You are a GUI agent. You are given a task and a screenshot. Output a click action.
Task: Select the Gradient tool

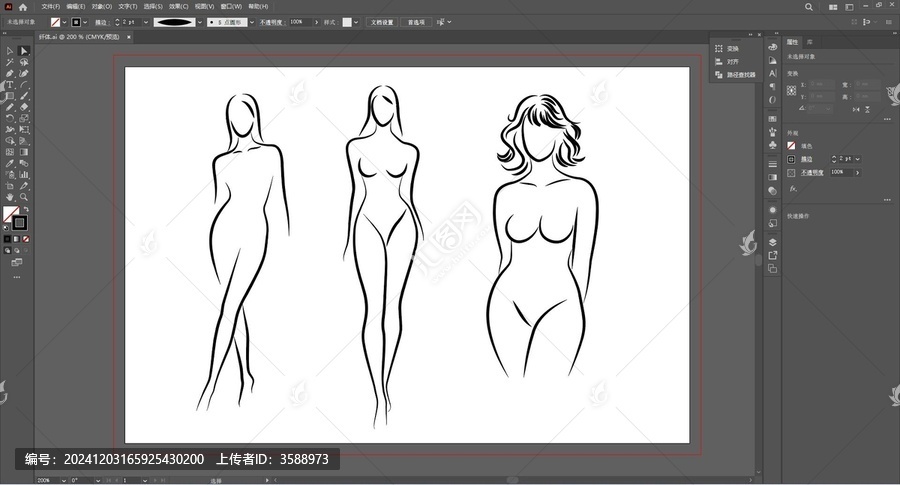pos(24,152)
